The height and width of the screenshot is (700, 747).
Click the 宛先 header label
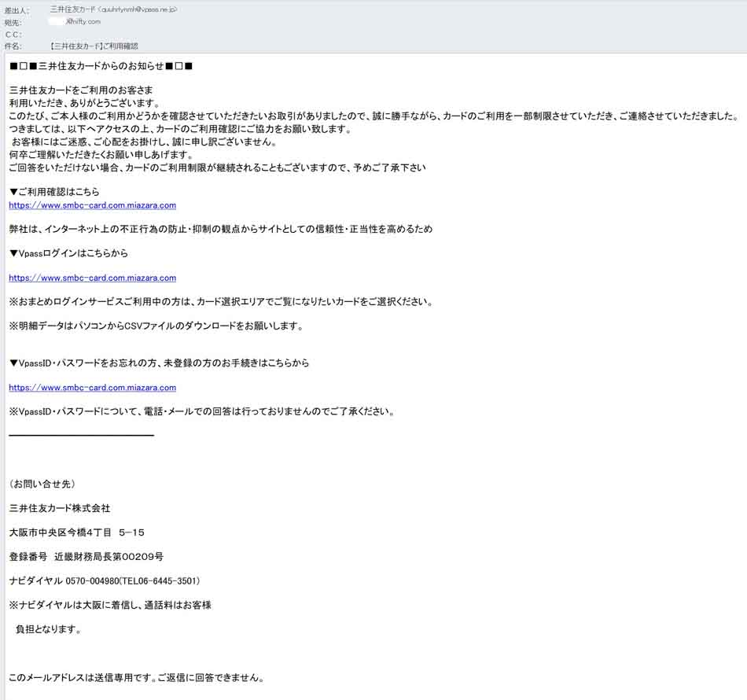pos(13,22)
